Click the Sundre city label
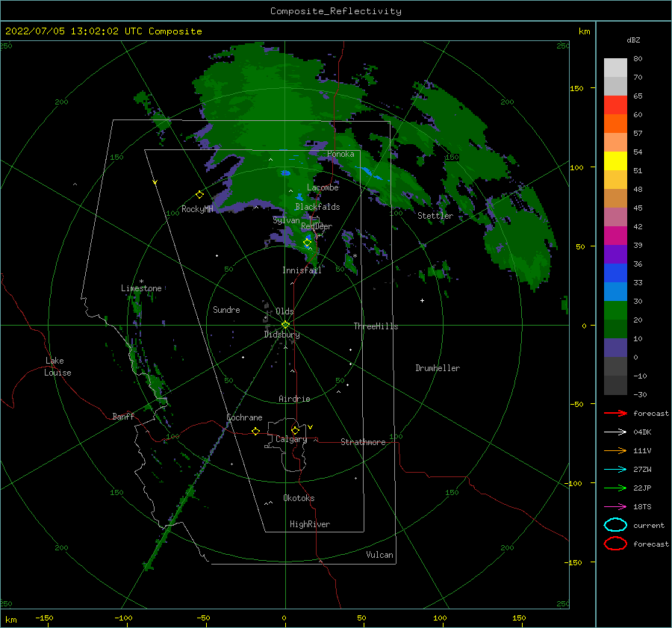The height and width of the screenshot is (628, 672). (x=226, y=309)
